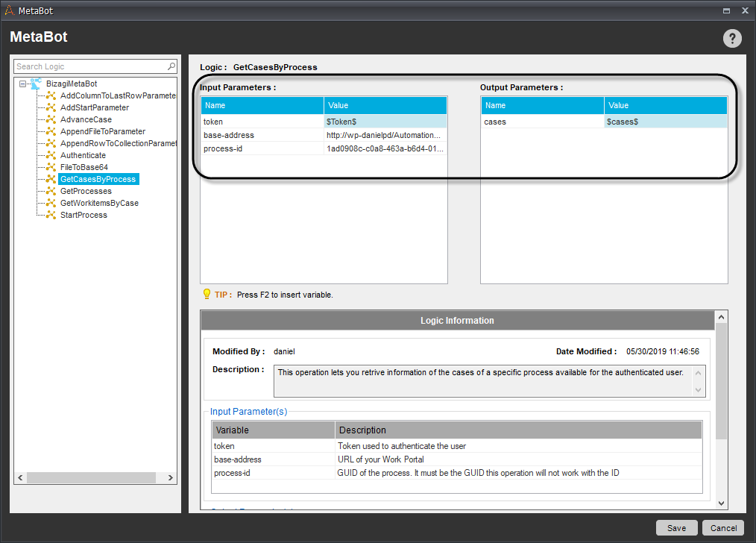
Task: Click the output parameters Value column header
Action: 666,105
